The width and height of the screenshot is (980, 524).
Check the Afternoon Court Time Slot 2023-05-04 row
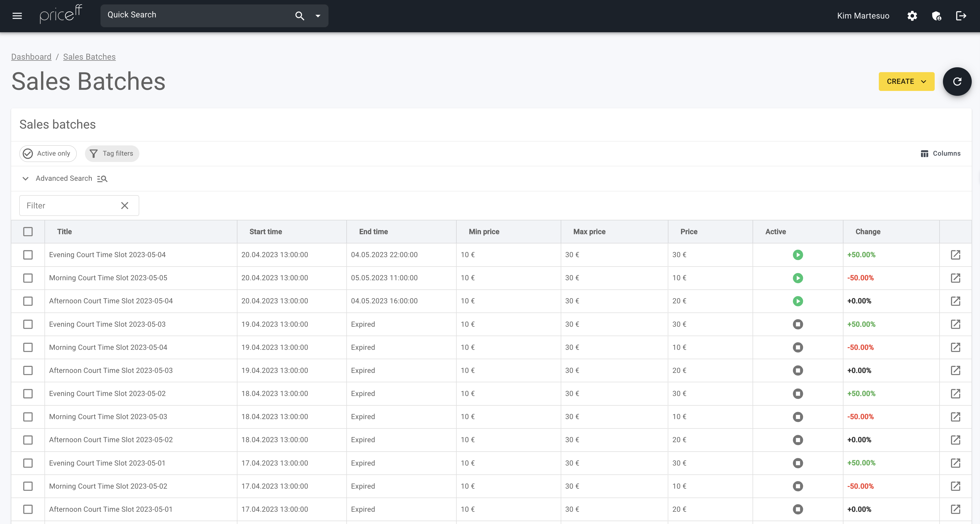coord(28,301)
